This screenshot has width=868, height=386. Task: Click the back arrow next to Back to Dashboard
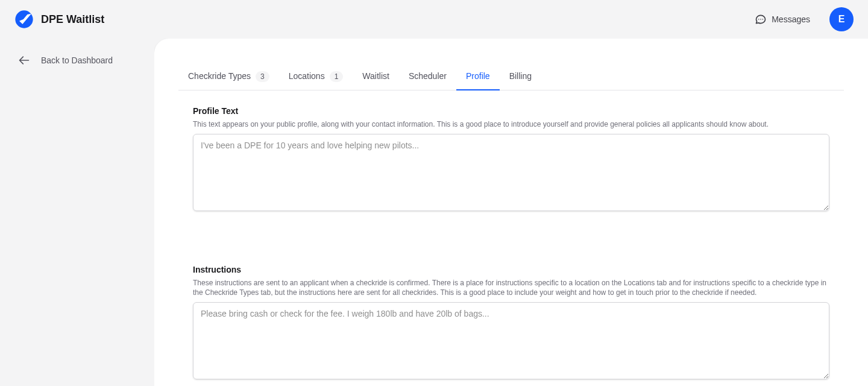[x=24, y=60]
